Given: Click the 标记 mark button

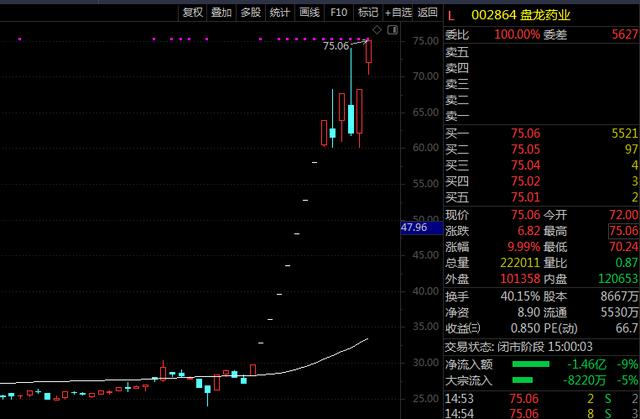Looking at the screenshot, I should coord(368,13).
